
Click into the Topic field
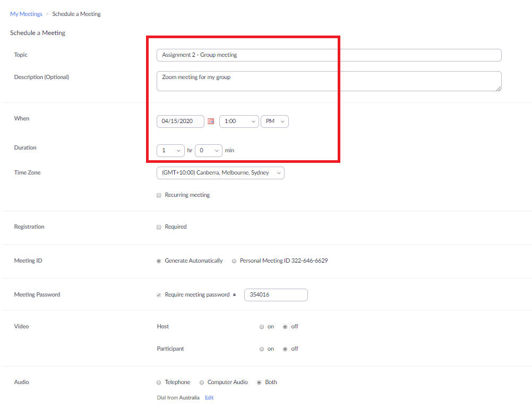coord(329,55)
